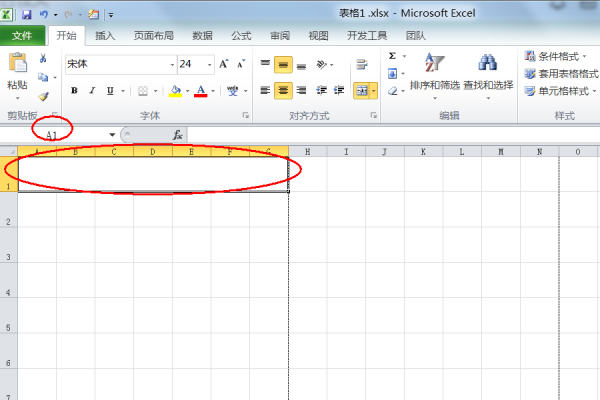Click 条件格式 (Conditional Formatting) button
600x400 pixels.
click(x=557, y=56)
